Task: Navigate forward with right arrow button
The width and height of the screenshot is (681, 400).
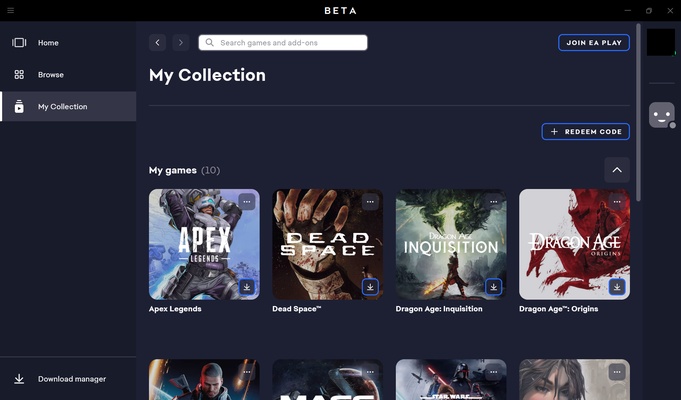Action: coord(181,43)
